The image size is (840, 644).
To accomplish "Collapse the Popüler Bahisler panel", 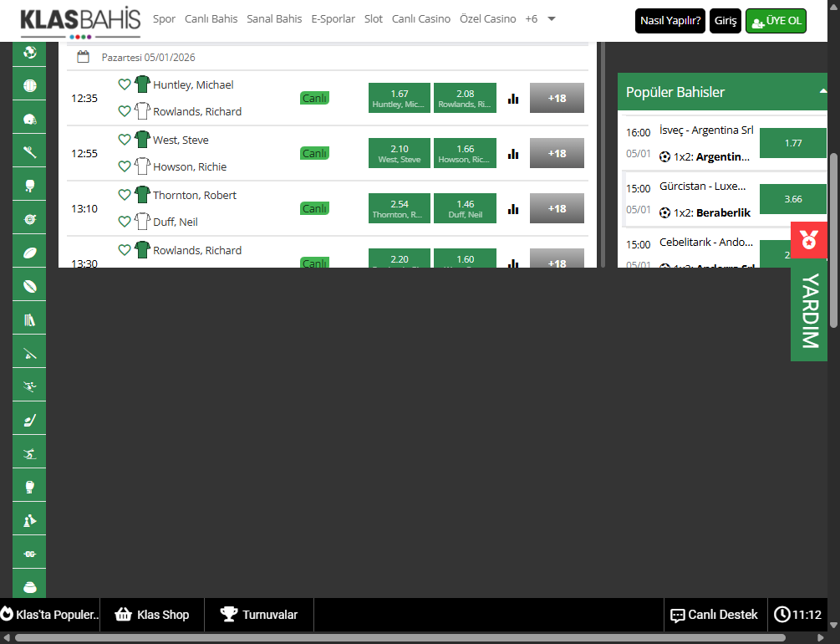I will tap(822, 92).
